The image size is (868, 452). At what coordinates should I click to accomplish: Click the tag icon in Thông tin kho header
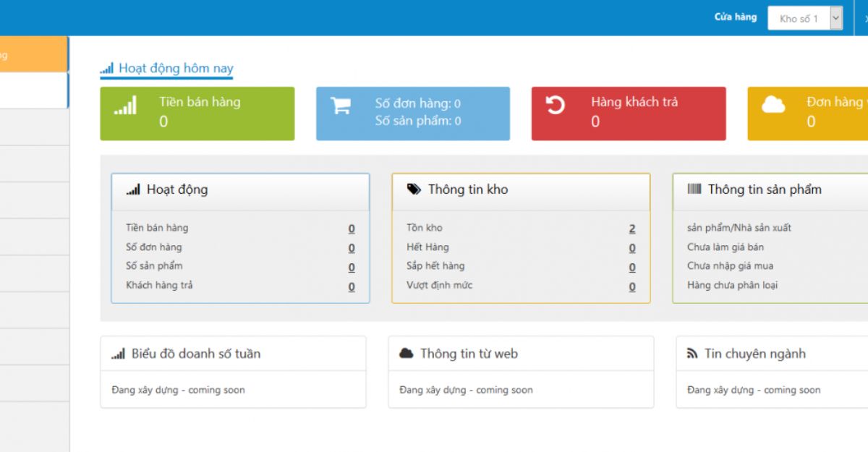point(414,189)
